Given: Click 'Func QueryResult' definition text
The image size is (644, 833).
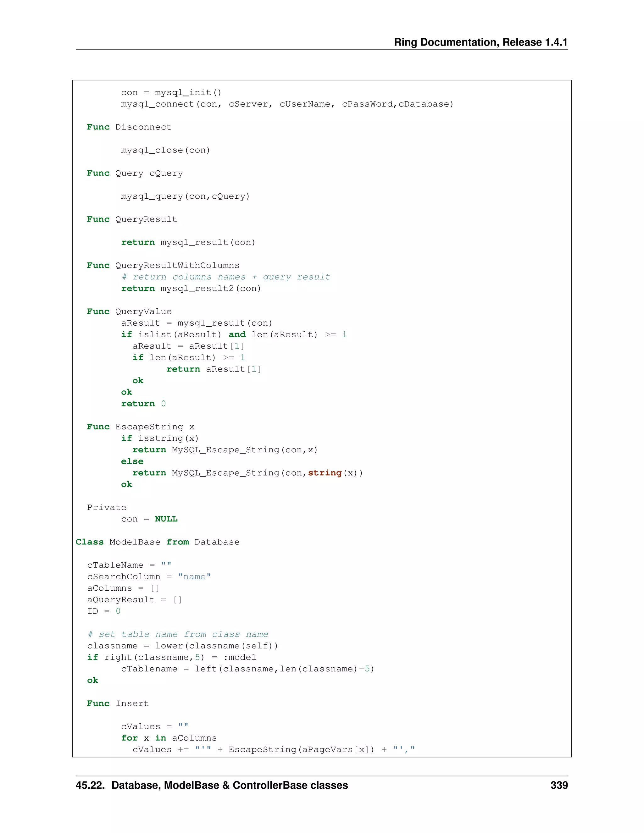Looking at the screenshot, I should [x=132, y=219].
